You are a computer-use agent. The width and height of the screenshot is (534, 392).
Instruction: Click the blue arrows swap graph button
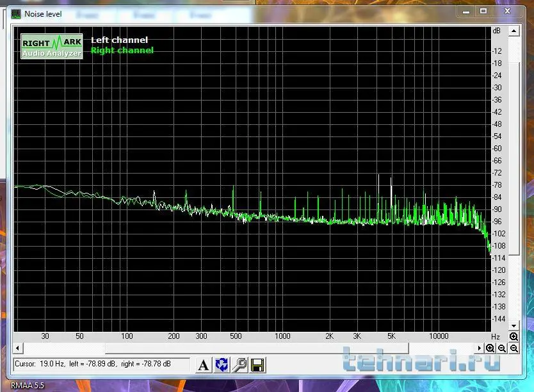(222, 365)
